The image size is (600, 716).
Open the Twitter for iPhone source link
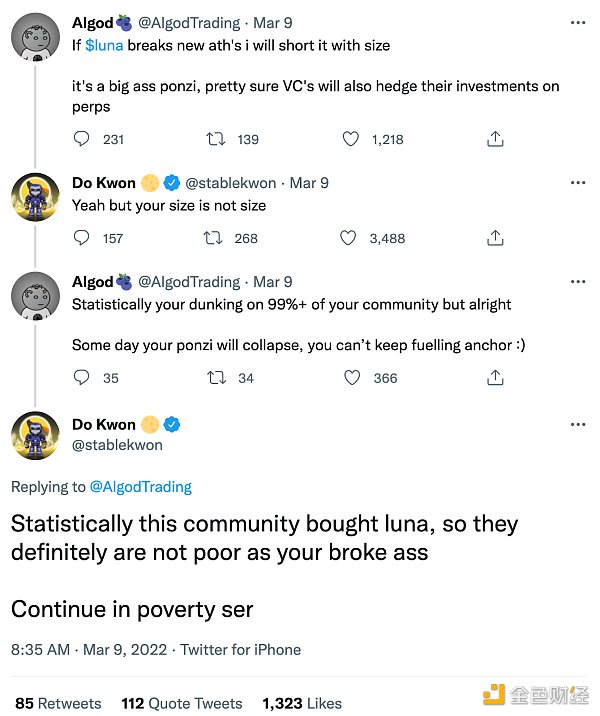click(240, 649)
